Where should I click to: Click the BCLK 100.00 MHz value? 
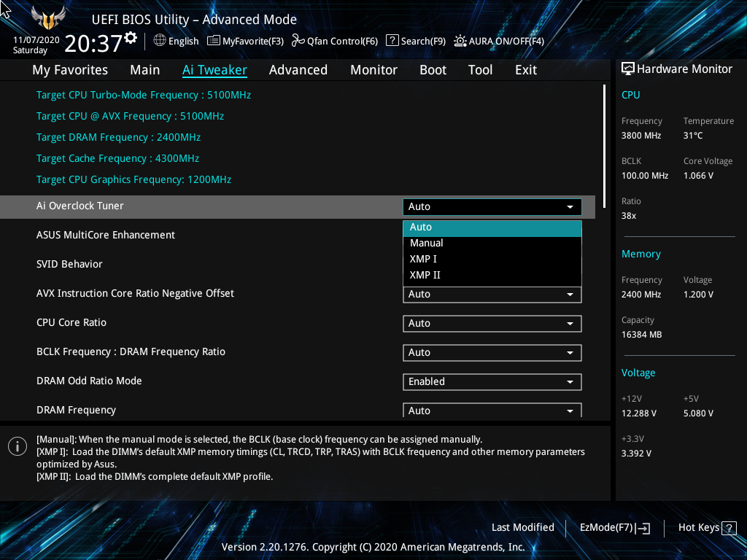point(645,176)
